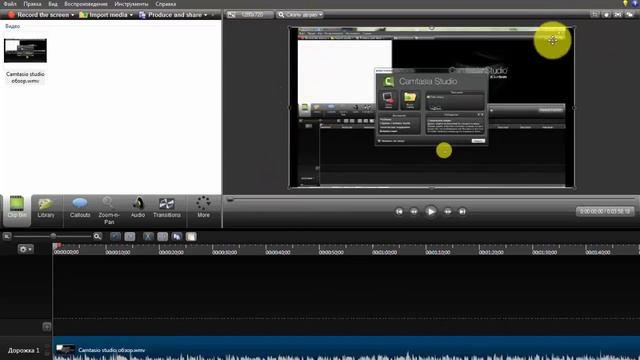The height and width of the screenshot is (360, 640).
Task: Jump to next clip button
Action: coord(462,211)
